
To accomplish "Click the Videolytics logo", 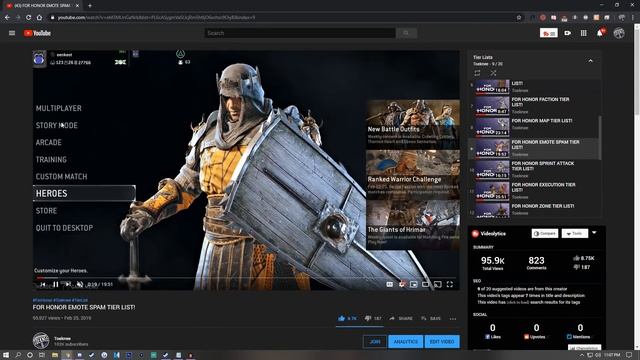I will 489,233.
